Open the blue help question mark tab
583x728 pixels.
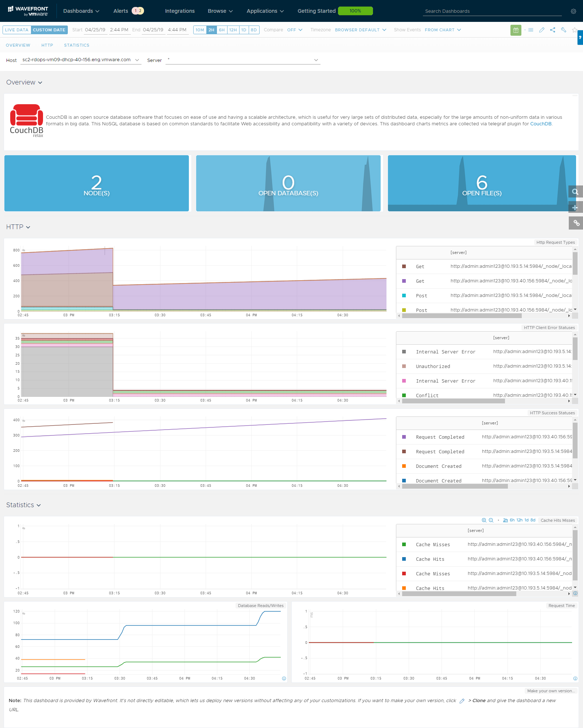point(580,38)
